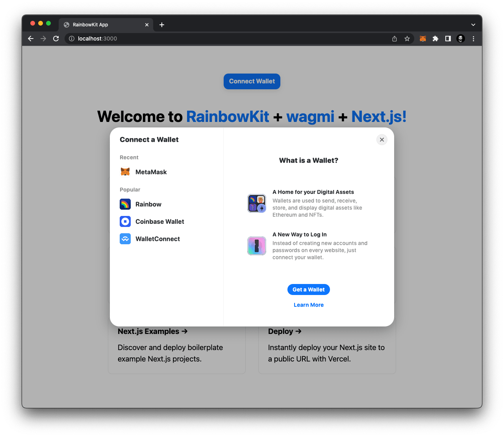504x437 pixels.
Task: Click the profile avatar in toolbar
Action: click(x=461, y=39)
